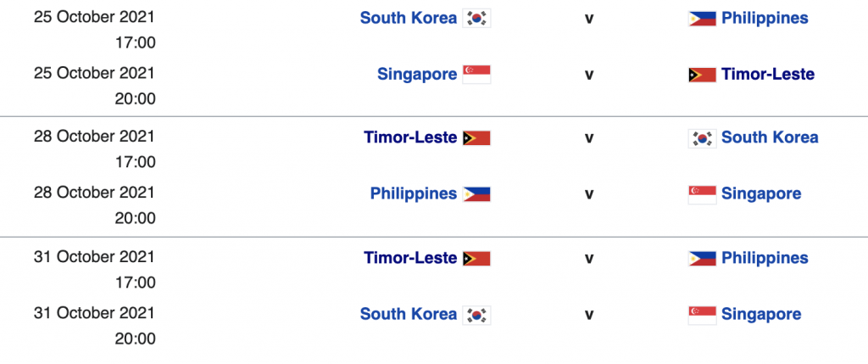Viewport: 868px width, 364px height.
Task: Click Philippines flag in 25 October 17:00 match
Action: point(702,19)
